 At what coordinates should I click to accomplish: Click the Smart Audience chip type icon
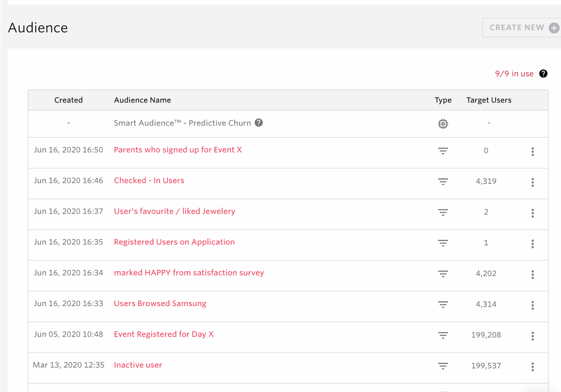[x=443, y=124]
